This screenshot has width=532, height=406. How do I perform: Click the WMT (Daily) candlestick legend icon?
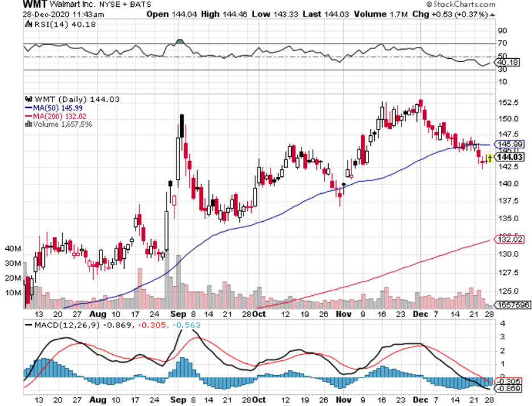click(x=27, y=99)
